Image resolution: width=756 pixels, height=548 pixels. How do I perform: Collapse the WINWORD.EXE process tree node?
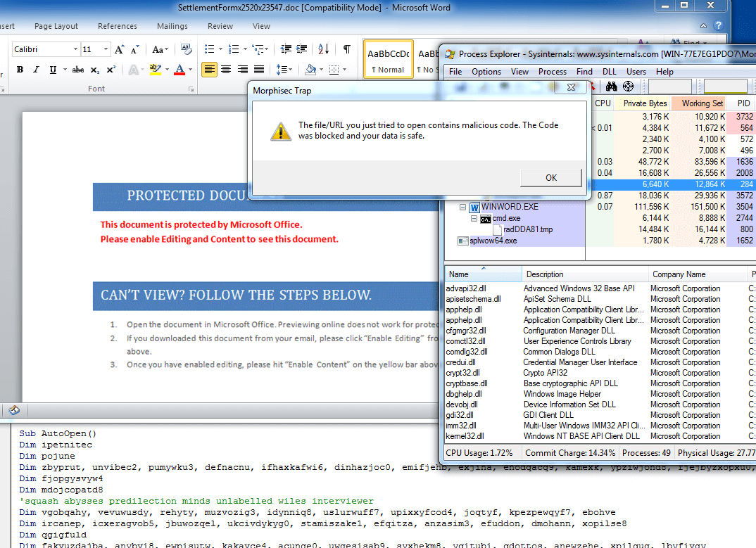(462, 208)
